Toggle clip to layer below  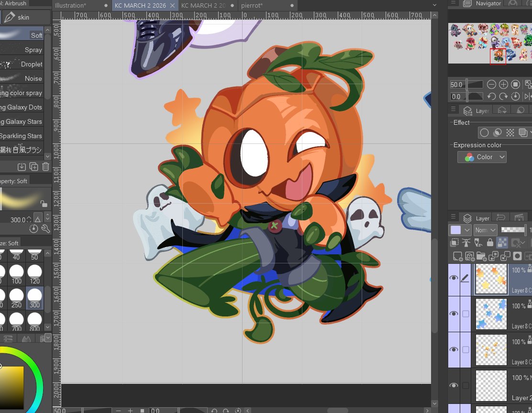point(454,242)
